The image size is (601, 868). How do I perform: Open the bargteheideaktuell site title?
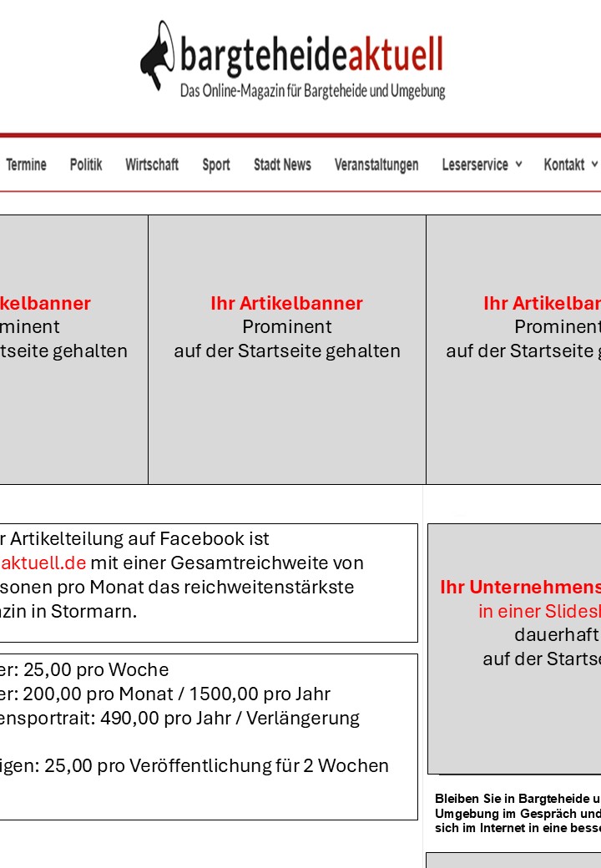click(312, 55)
